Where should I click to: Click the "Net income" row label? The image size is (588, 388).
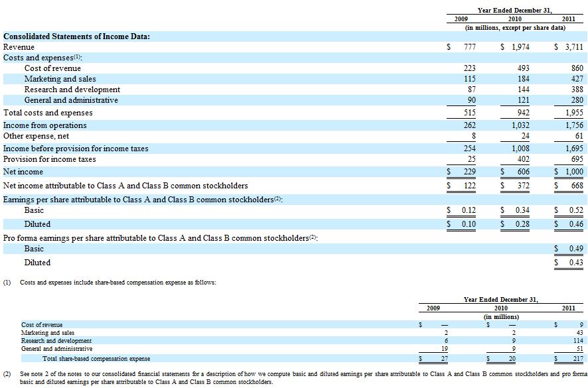coord(23,172)
